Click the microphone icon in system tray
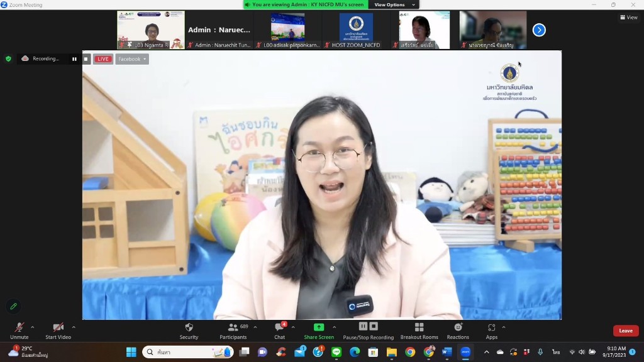Image resolution: width=644 pixels, height=362 pixels. click(x=540, y=352)
